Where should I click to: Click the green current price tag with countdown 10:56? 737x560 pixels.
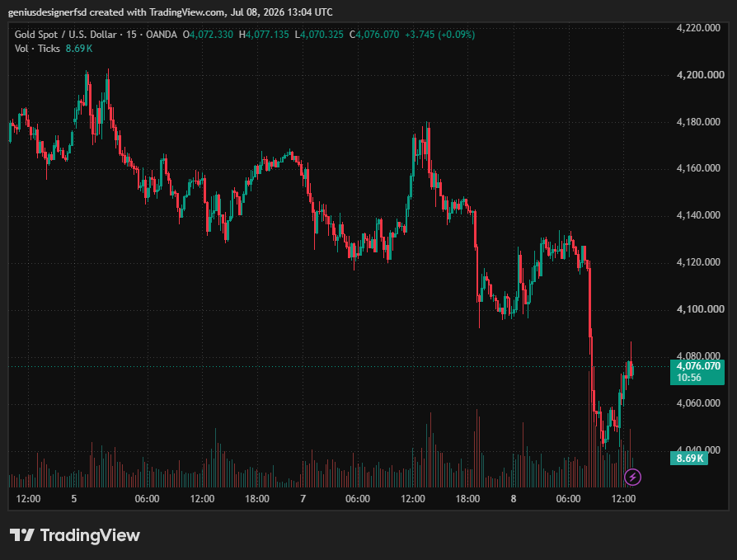click(x=697, y=372)
